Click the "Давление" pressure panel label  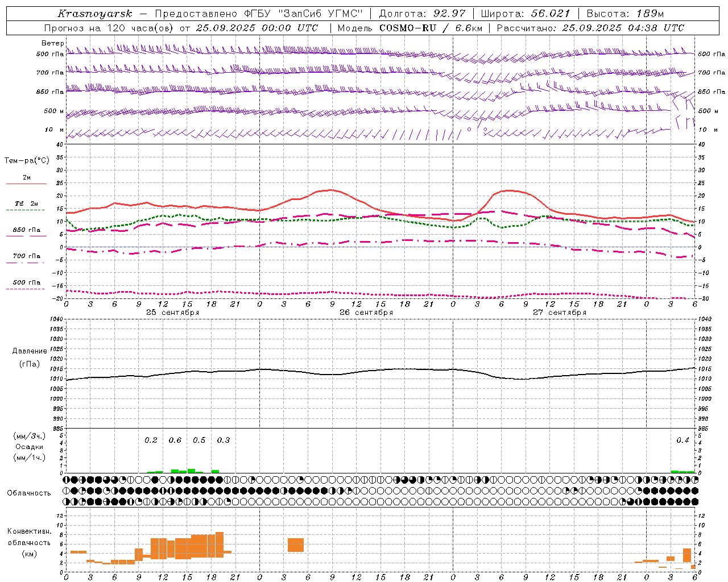click(x=30, y=351)
